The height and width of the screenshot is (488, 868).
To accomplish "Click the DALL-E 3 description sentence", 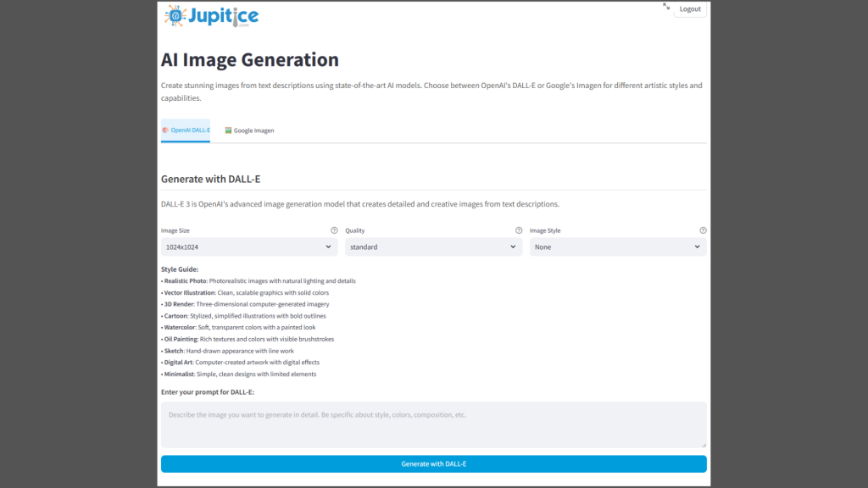I will (x=360, y=204).
